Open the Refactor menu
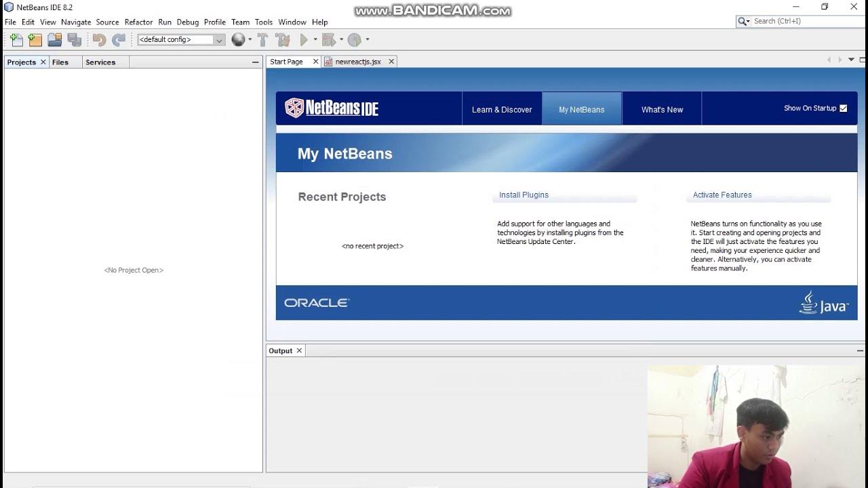This screenshot has height=488, width=868. [138, 22]
